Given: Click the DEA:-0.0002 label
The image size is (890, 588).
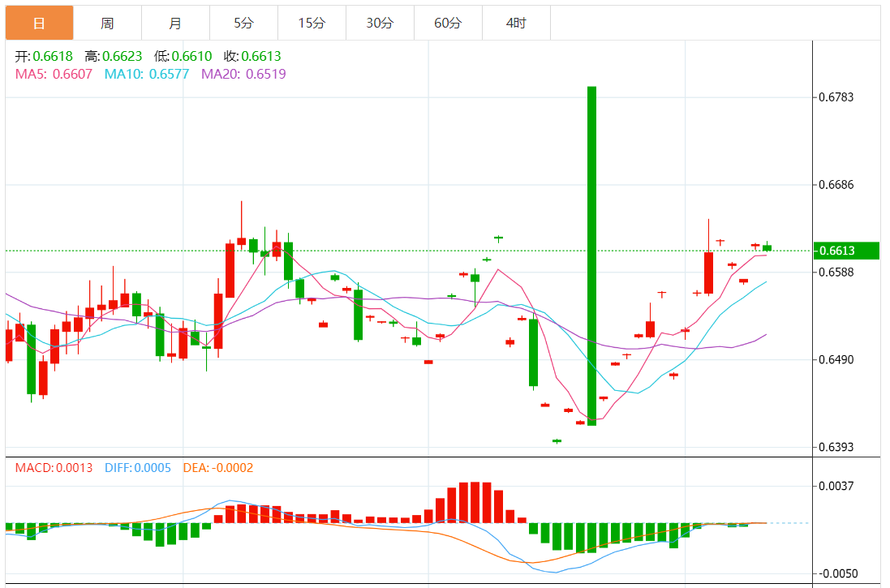Looking at the screenshot, I should point(218,468).
